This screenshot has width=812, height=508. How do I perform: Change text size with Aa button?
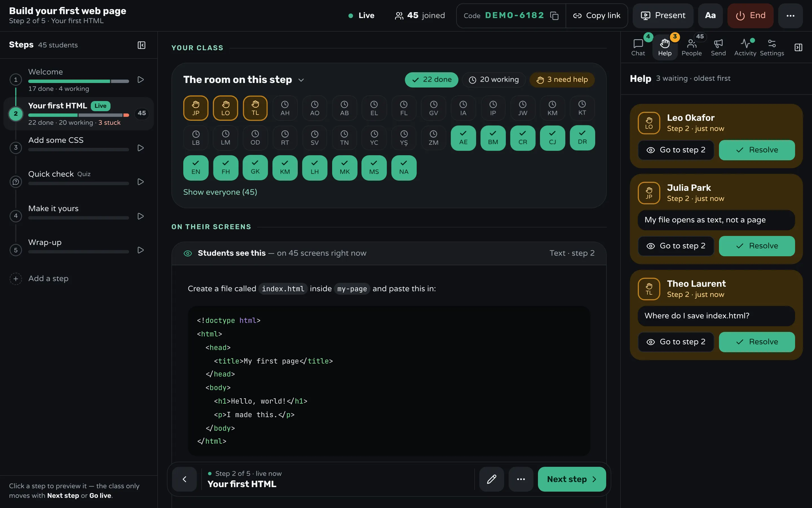[x=710, y=16]
